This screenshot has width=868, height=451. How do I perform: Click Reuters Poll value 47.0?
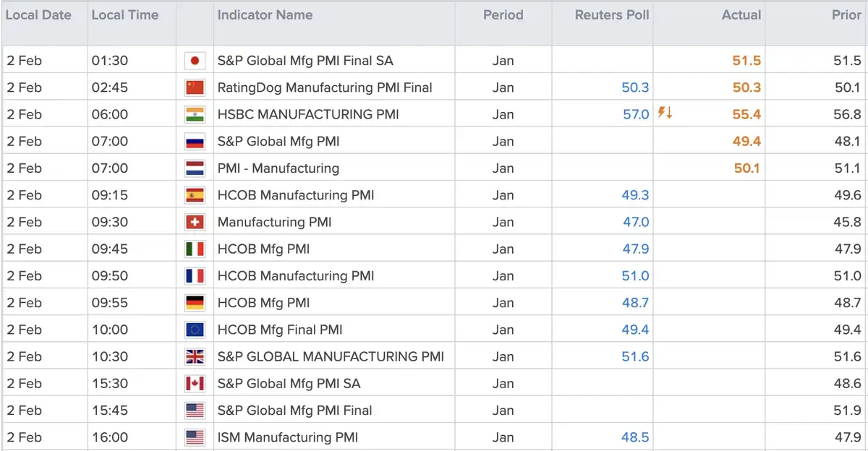tap(636, 222)
